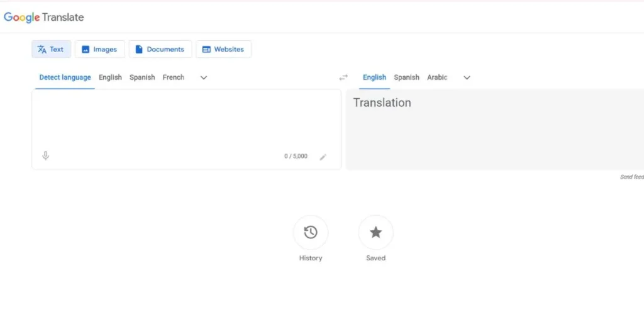Start voice input with the microphone icon
The image size is (644, 322).
tap(45, 156)
